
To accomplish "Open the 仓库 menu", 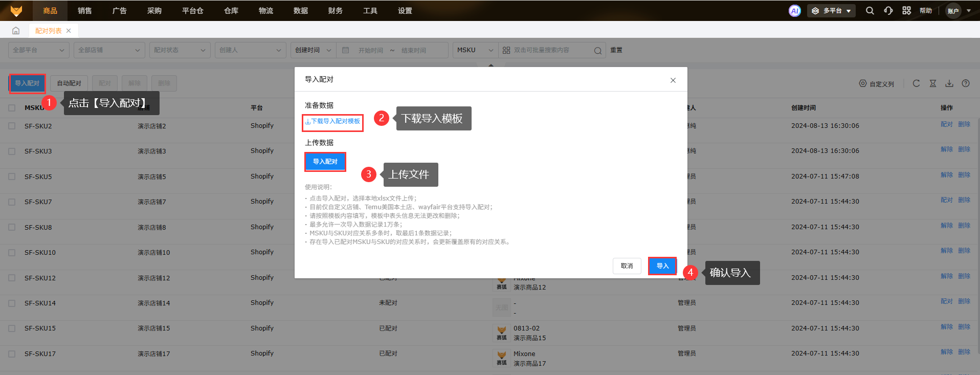I will pyautogui.click(x=231, y=11).
